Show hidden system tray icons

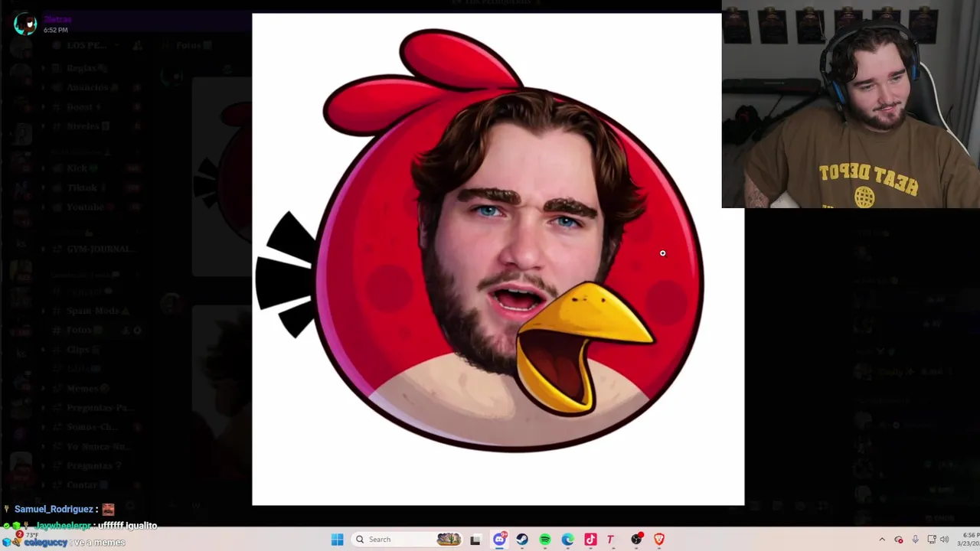point(882,540)
